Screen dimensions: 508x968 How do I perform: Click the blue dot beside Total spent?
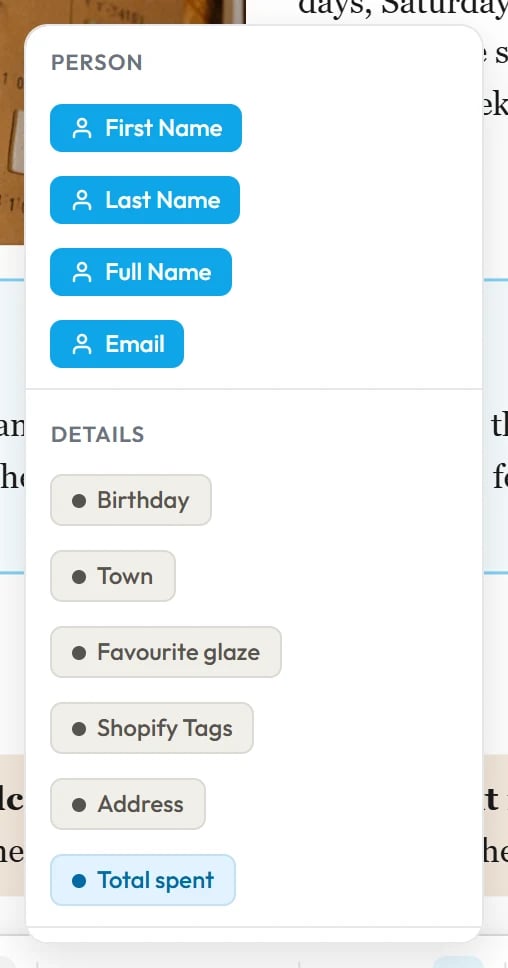[x=79, y=880]
